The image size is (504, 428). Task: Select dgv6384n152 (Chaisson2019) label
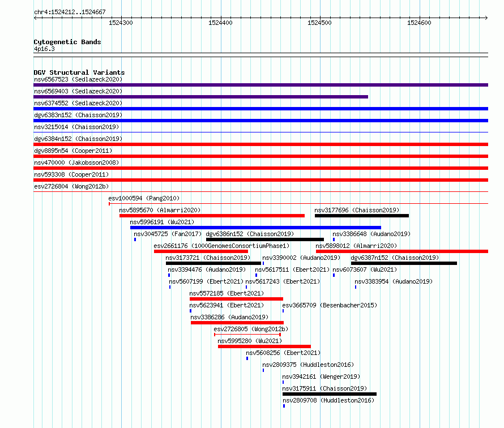(x=78, y=139)
